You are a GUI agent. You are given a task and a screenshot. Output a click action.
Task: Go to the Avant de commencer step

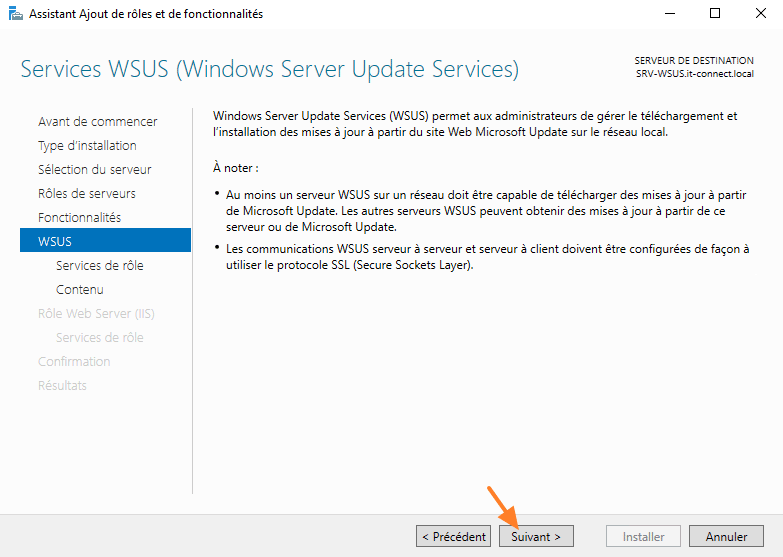[x=97, y=121]
